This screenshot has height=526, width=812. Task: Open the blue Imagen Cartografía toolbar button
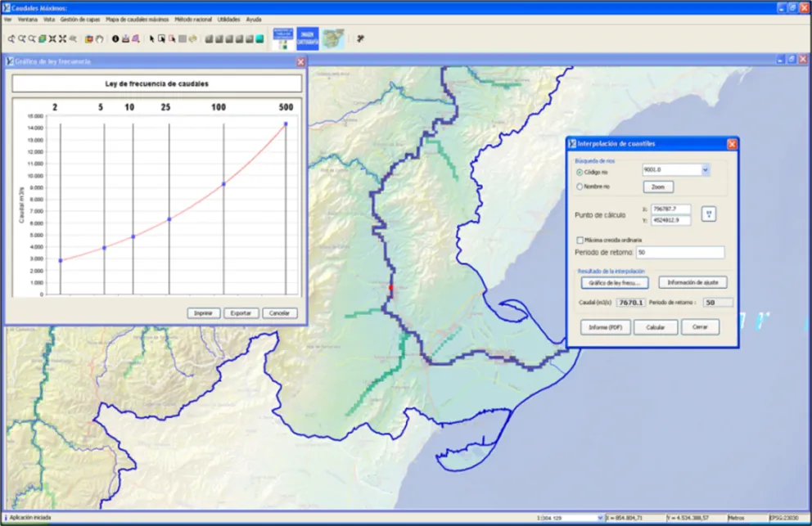[308, 38]
